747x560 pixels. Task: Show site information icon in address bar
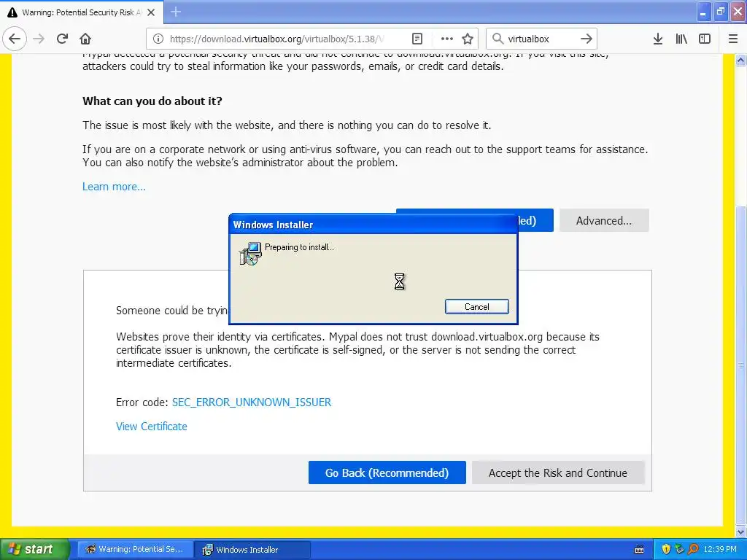[158, 39]
